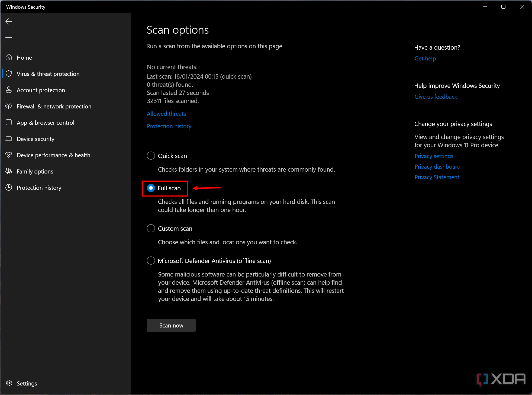Screen dimensions: 532x395
Task: Select Microsoft Defender Antivirus offline scan option
Action: [151, 261]
